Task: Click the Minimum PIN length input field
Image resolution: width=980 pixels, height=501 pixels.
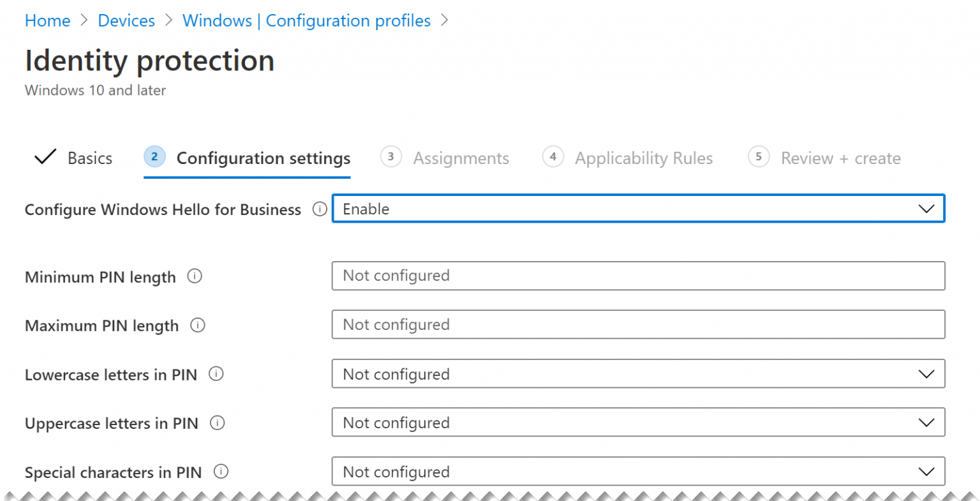Action: (x=638, y=276)
